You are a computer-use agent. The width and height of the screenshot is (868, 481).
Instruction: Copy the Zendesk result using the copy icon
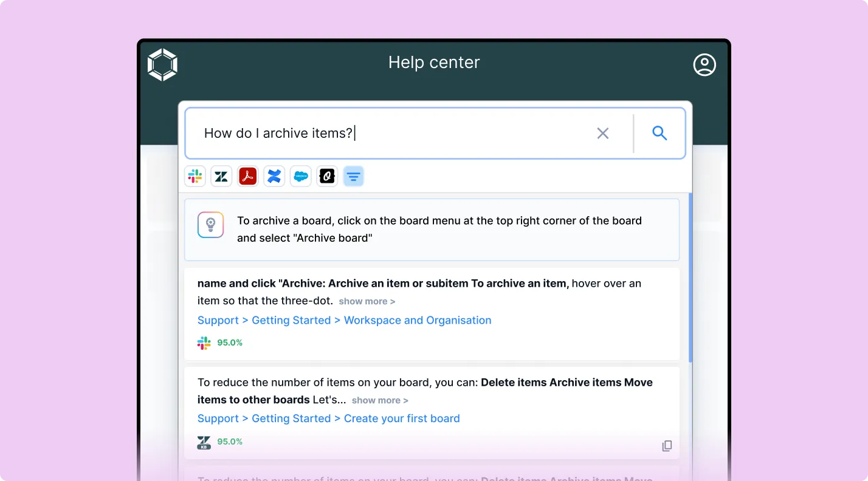(667, 445)
